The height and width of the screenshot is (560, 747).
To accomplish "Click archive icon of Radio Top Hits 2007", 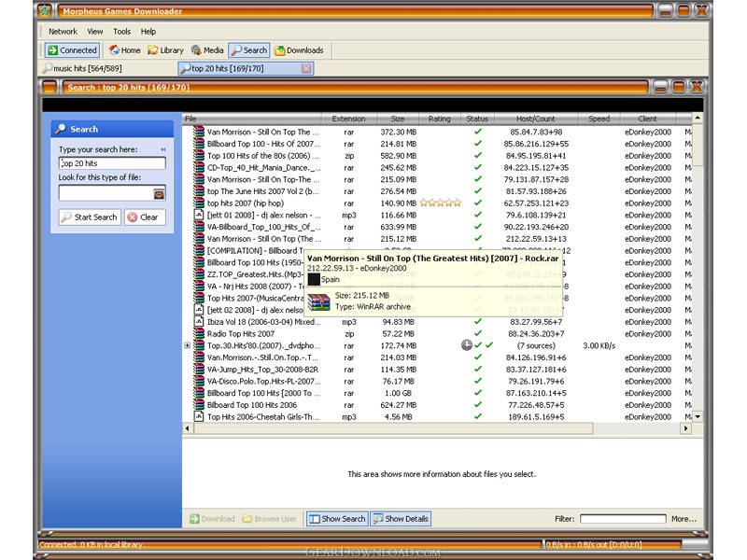I will (199, 334).
